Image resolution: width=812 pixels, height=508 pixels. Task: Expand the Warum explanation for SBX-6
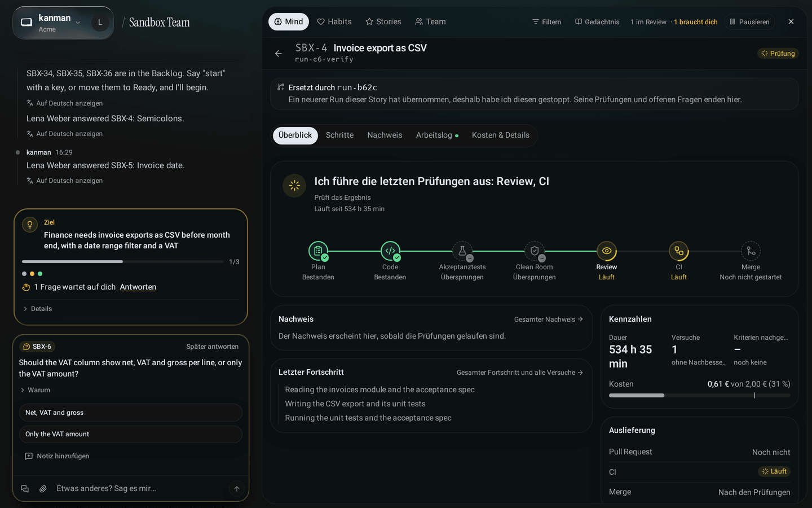tap(36, 390)
